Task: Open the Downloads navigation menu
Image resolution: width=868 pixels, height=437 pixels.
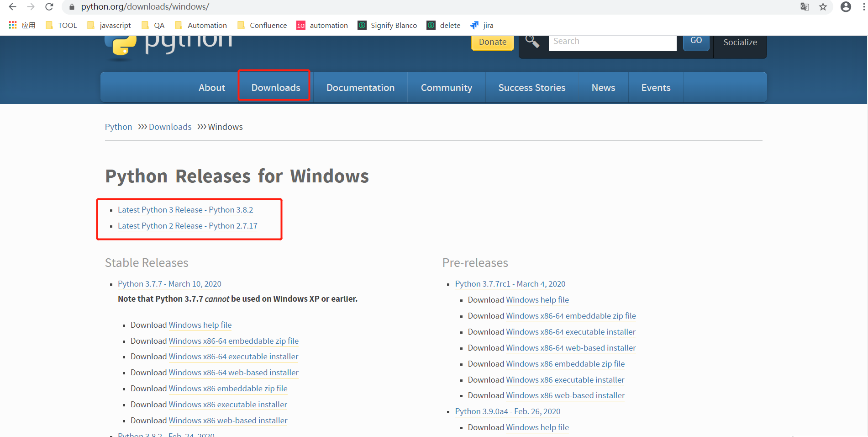Action: coord(276,87)
